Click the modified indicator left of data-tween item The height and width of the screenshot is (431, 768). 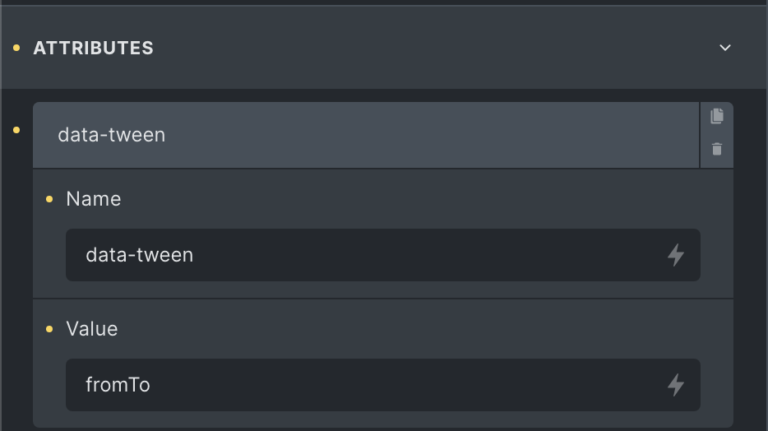pos(16,130)
